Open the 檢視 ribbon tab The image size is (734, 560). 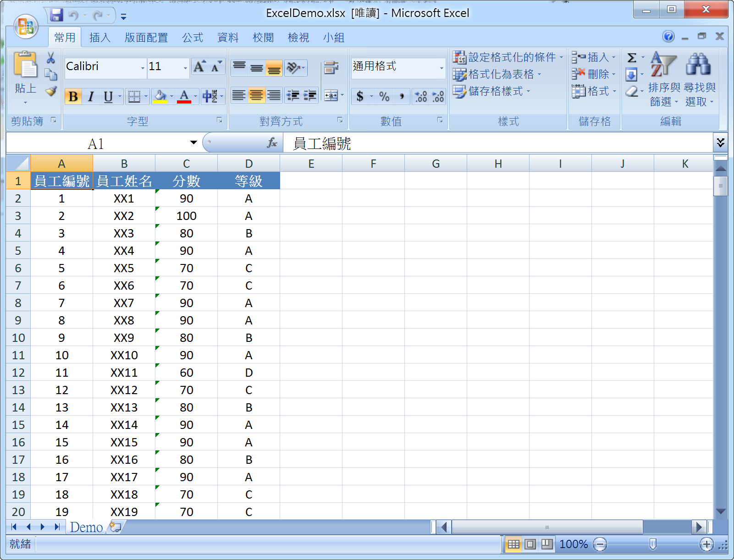(298, 38)
